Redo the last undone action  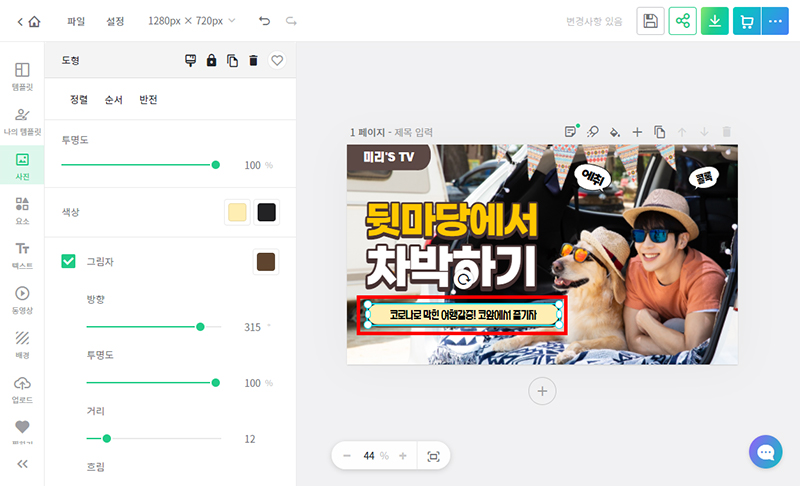291,21
